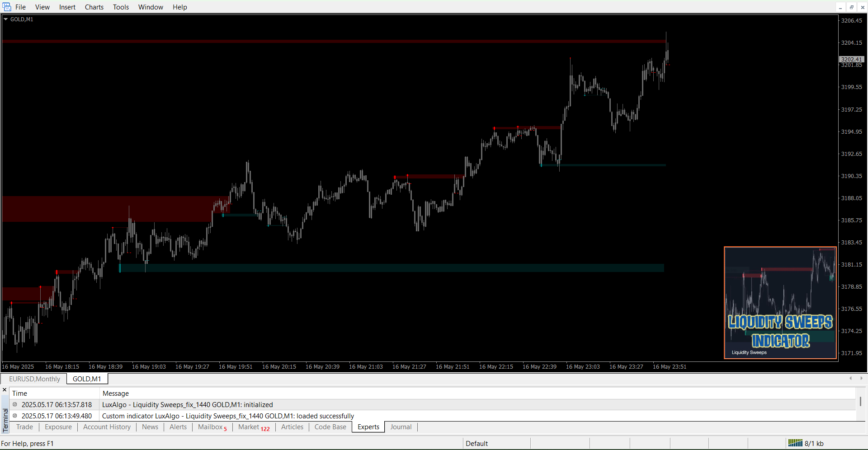Open the Charts menu
The image size is (868, 450).
click(94, 7)
